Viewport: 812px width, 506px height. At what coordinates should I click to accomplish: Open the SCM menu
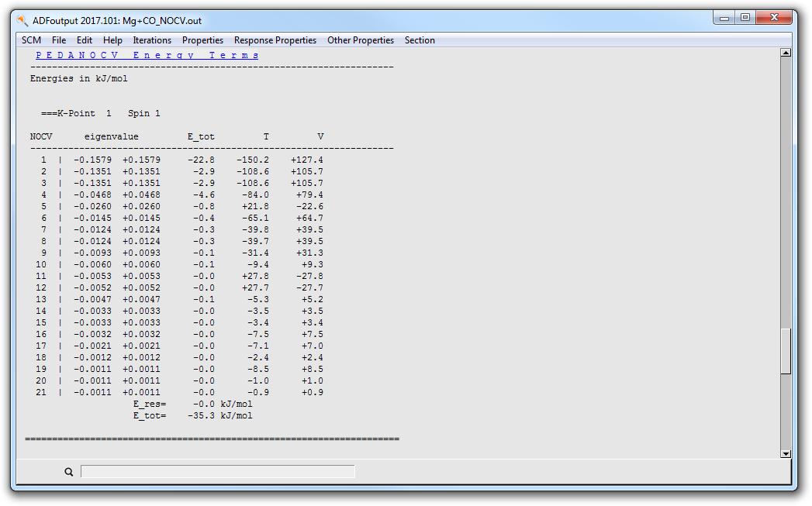tap(31, 40)
